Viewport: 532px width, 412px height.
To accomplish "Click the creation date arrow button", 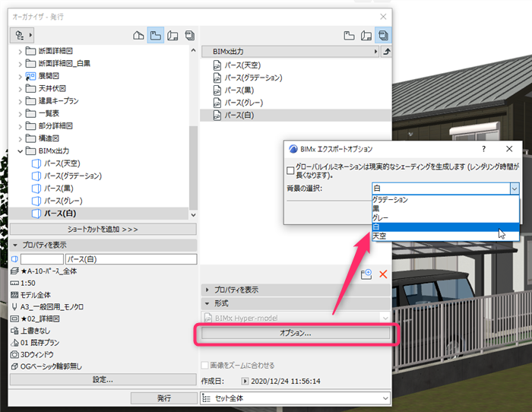I will pyautogui.click(x=245, y=381).
